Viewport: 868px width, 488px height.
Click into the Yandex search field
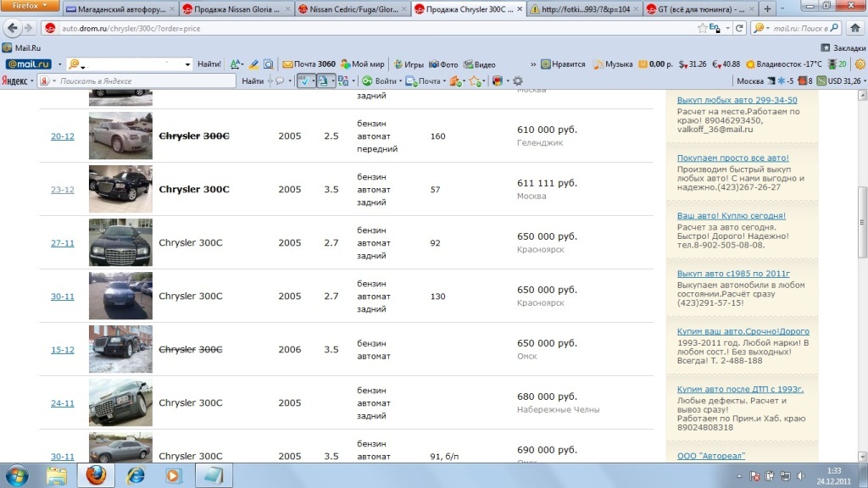[x=144, y=81]
